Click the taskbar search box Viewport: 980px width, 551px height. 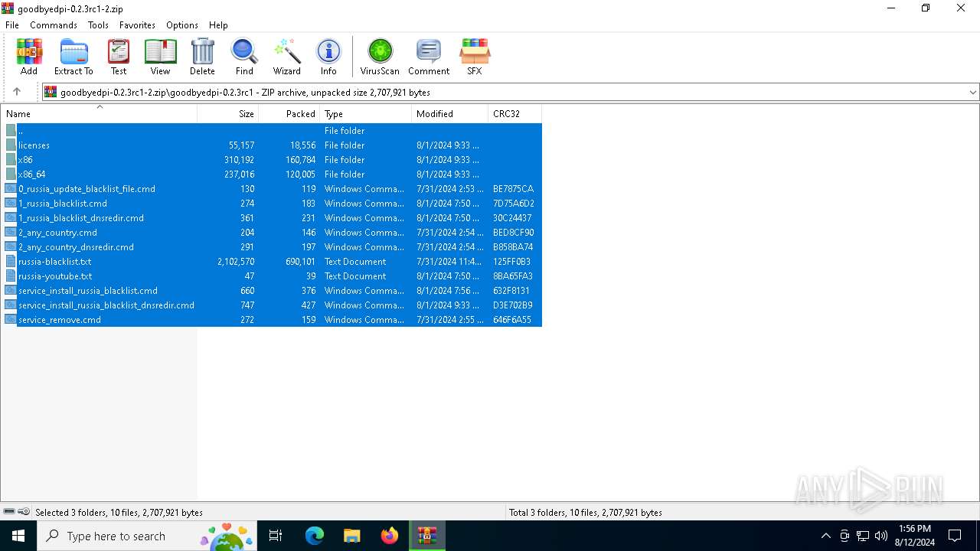[148, 536]
